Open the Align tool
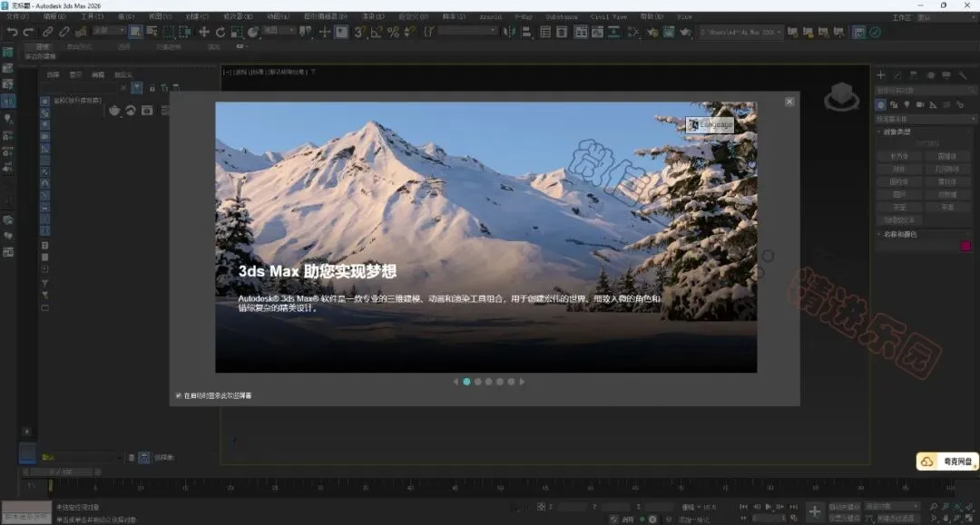This screenshot has width=980, height=525. point(526,32)
